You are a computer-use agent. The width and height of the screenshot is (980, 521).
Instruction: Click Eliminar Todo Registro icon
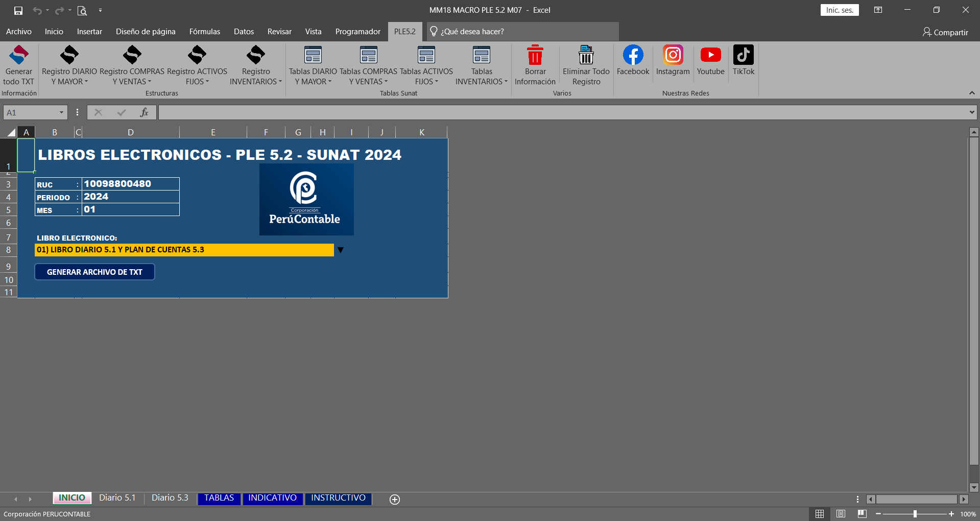[x=586, y=55]
